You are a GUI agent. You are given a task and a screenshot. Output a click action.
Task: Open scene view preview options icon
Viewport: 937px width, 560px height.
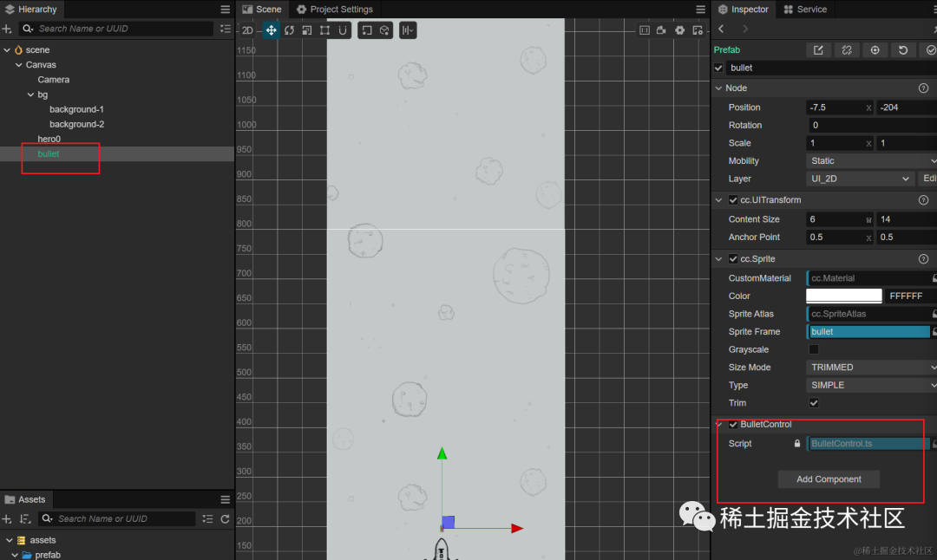698,30
